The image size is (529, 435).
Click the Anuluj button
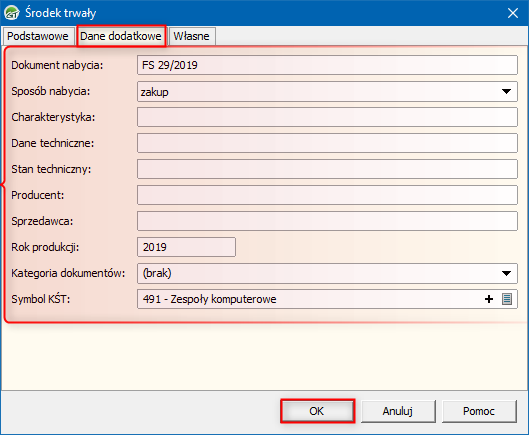[398, 411]
